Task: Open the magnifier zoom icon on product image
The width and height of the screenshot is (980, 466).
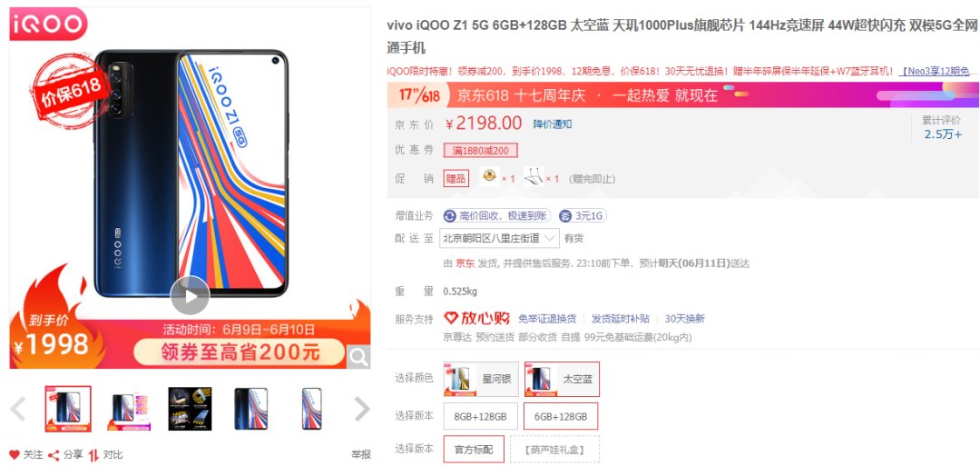Action: coord(358,357)
